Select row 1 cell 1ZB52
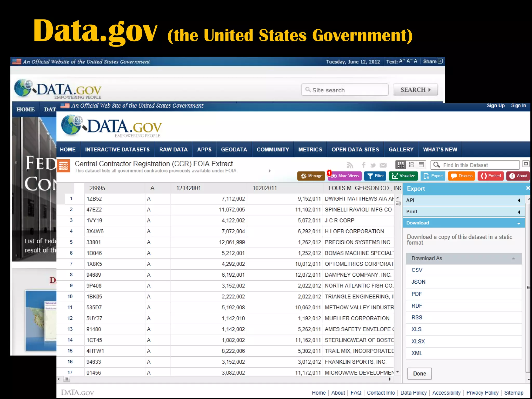 pyautogui.click(x=115, y=199)
